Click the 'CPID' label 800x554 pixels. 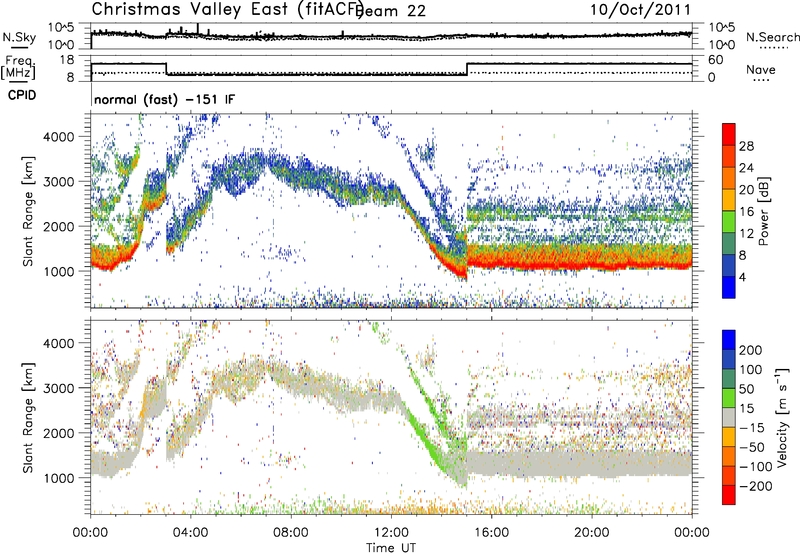pyautogui.click(x=22, y=95)
